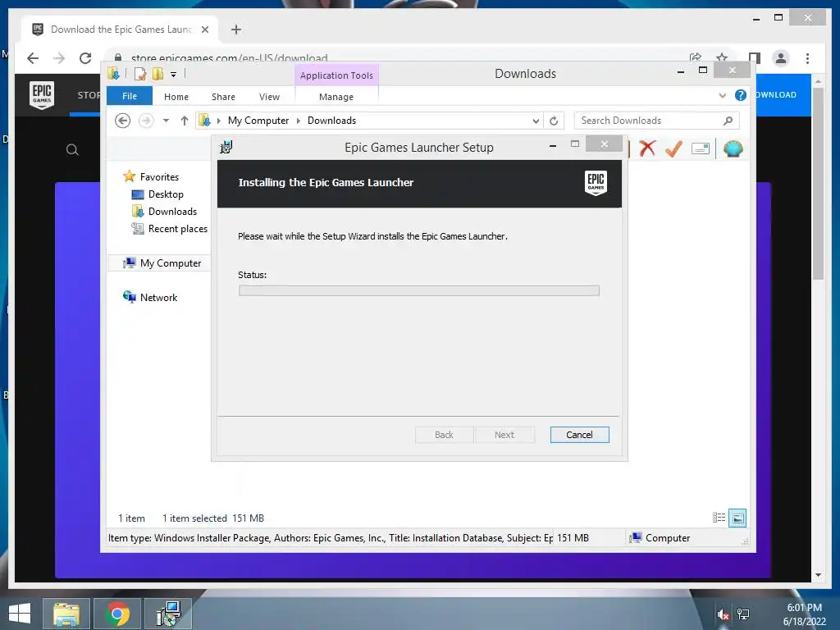
Task: Select Downloads in the navigation pane
Action: pos(164,212)
